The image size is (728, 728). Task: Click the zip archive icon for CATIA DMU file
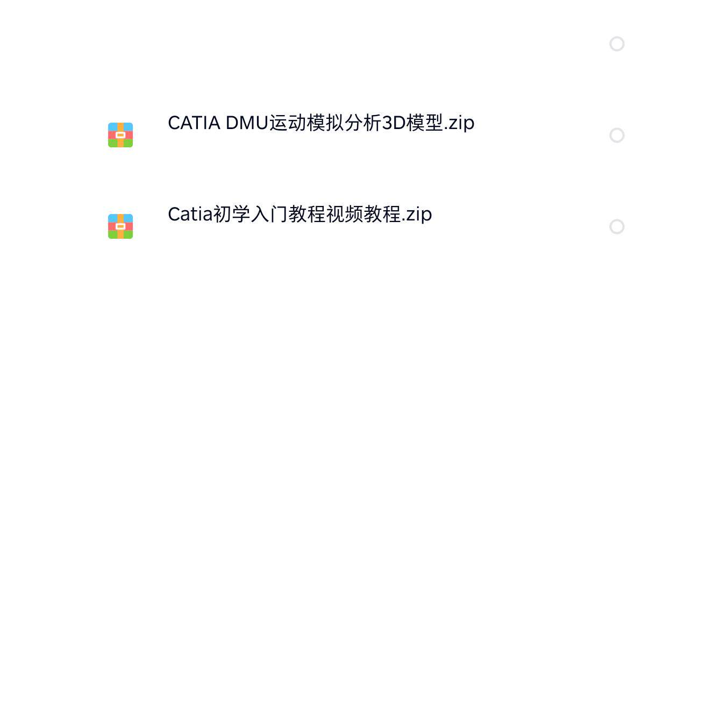(x=120, y=135)
